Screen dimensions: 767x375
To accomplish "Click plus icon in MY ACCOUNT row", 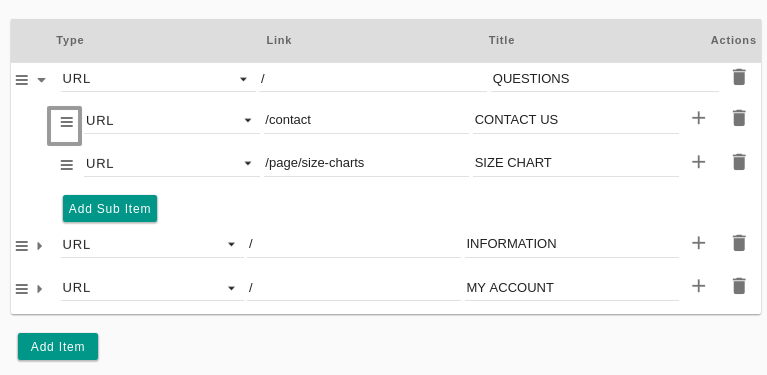I will coord(699,286).
